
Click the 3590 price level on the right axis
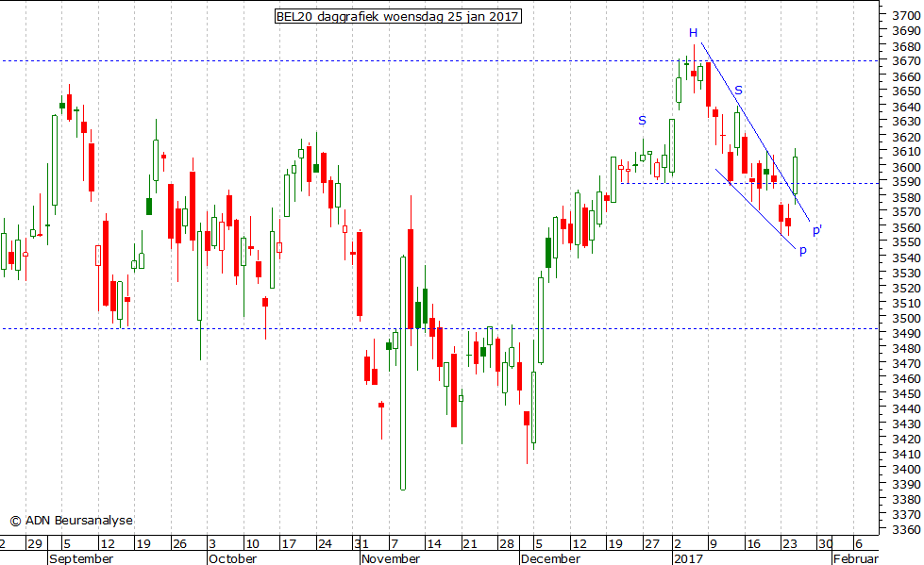click(x=906, y=181)
